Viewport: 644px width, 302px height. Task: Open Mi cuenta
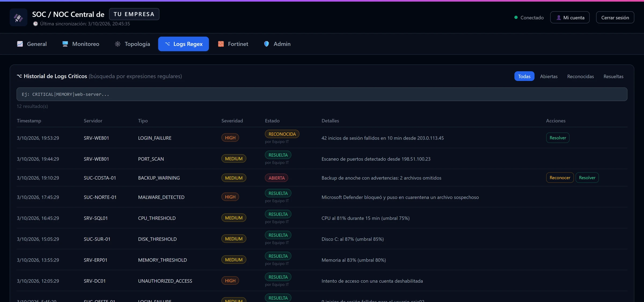570,17
